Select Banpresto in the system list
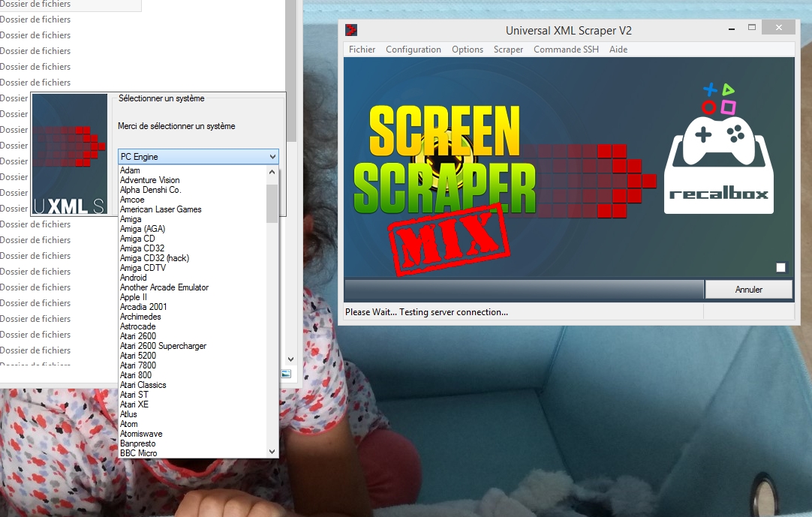812x517 pixels. [x=193, y=443]
